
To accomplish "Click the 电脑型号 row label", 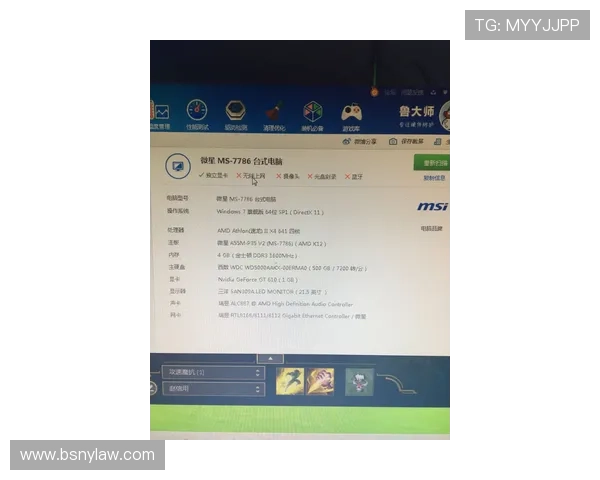I will point(177,198).
